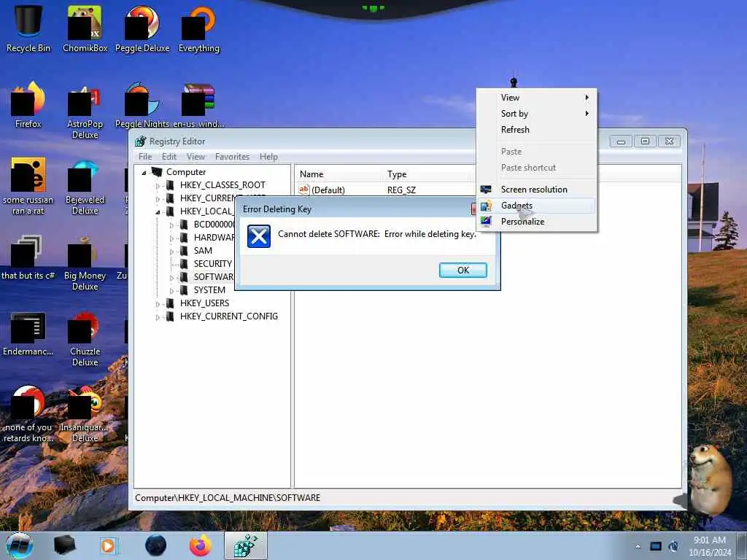
Task: Open the en-us_wind... archive desktop icon
Action: coord(198,105)
